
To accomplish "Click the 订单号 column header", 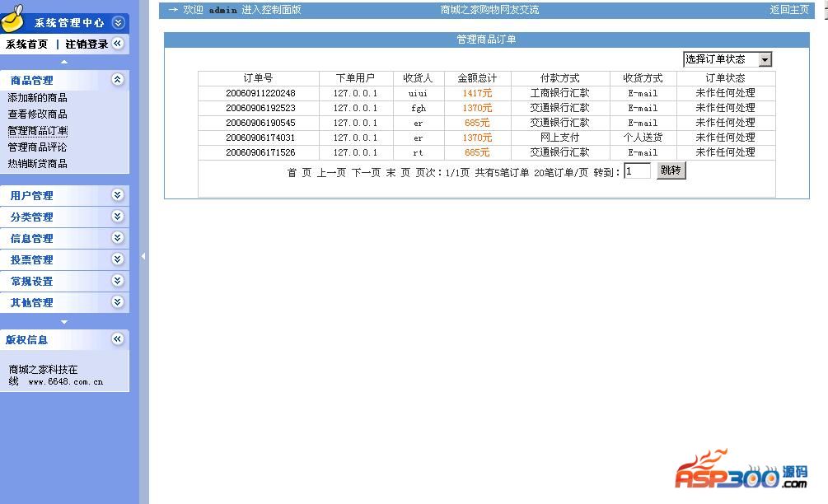I will point(258,78).
